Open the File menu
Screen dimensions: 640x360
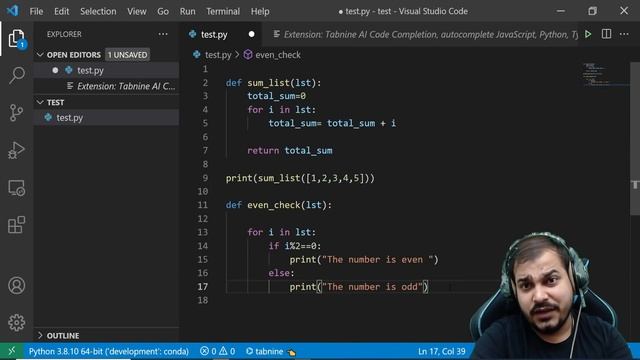point(36,11)
